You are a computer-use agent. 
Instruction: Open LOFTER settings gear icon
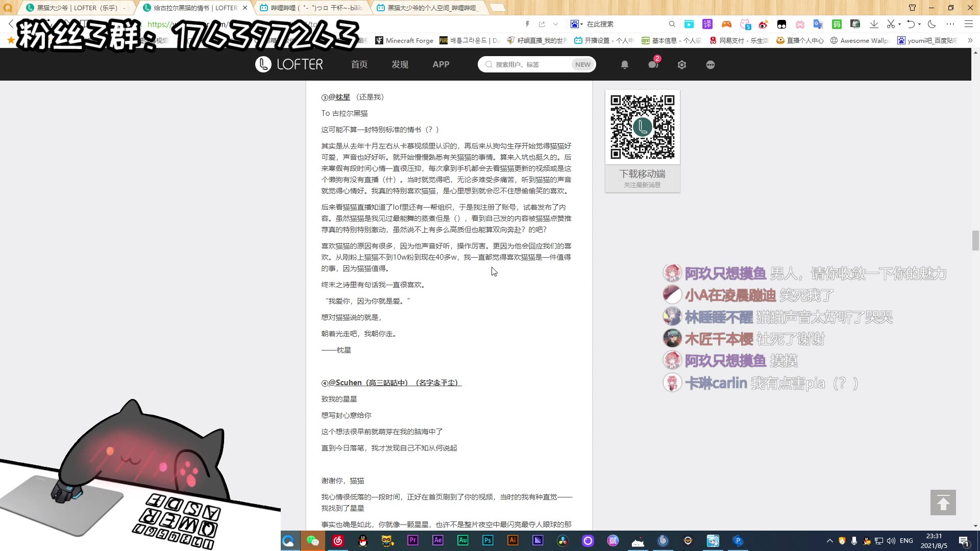point(682,65)
